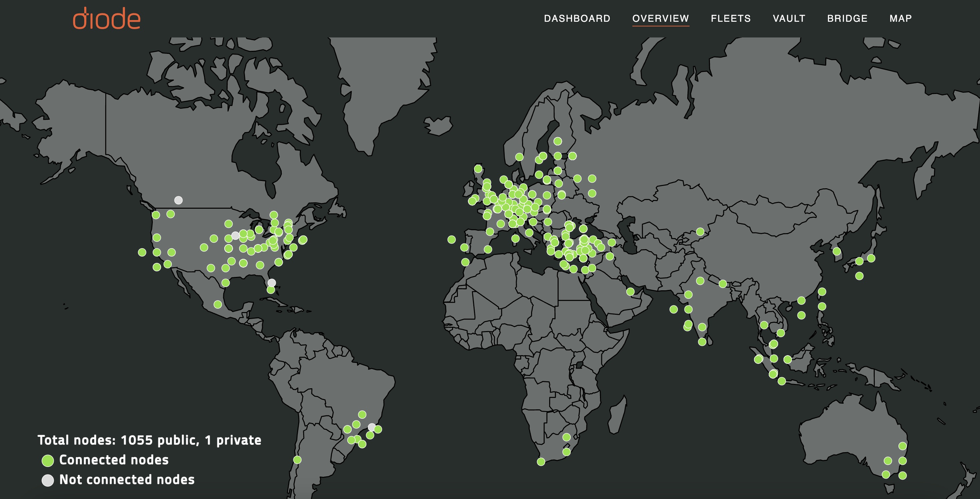The height and width of the screenshot is (499, 980).
Task: Go to the Fleets page
Action: tap(730, 18)
